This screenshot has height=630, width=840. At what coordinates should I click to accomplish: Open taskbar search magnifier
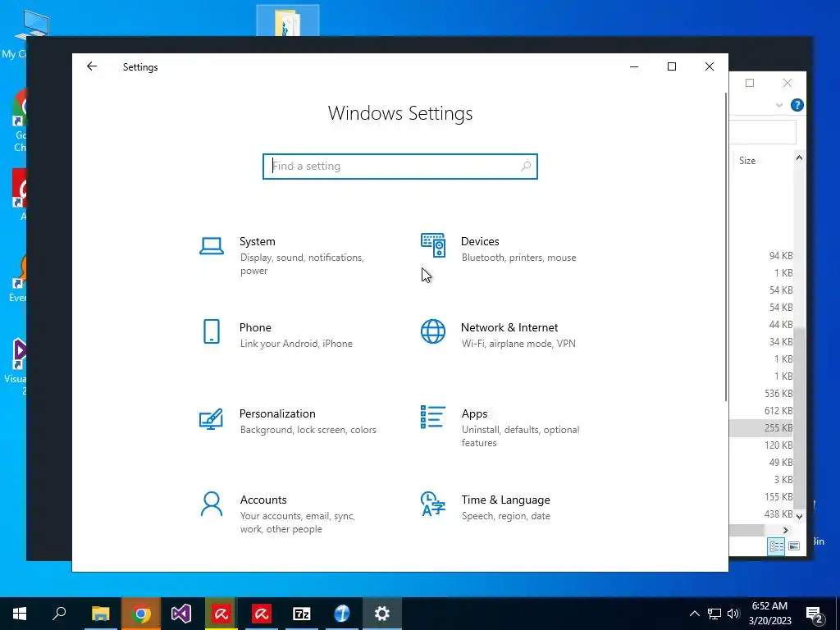59,614
